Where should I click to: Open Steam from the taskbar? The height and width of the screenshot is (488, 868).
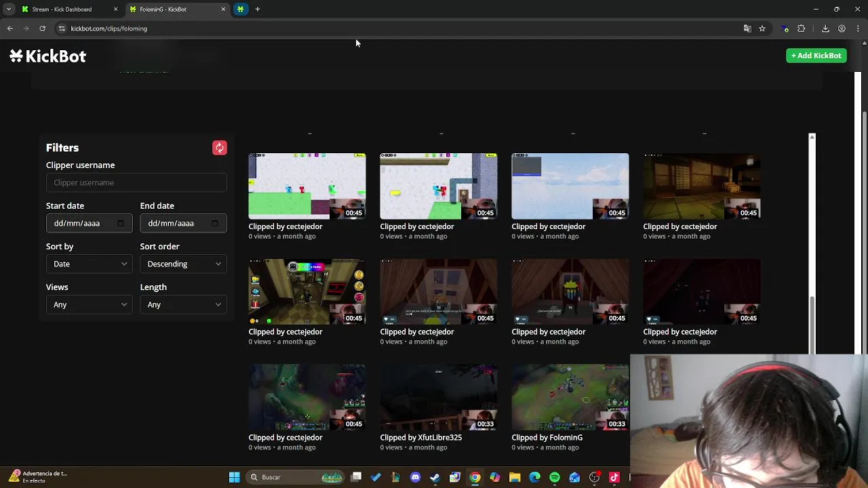(x=435, y=477)
